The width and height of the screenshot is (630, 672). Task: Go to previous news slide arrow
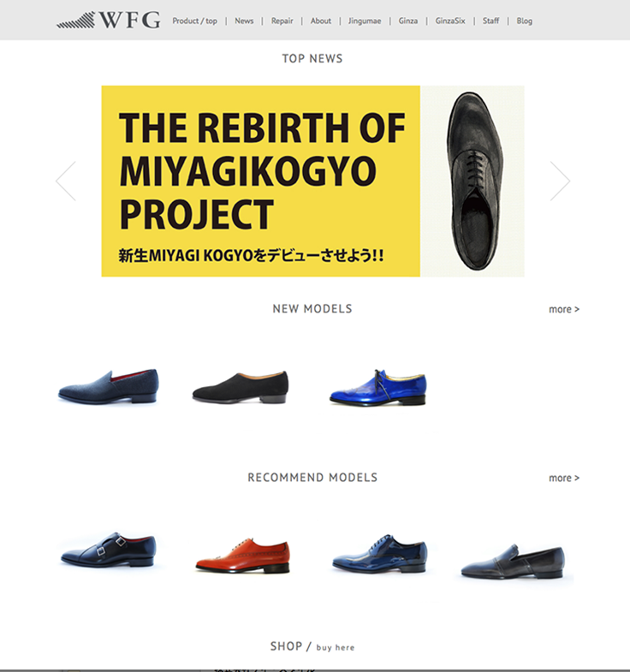[x=66, y=181]
